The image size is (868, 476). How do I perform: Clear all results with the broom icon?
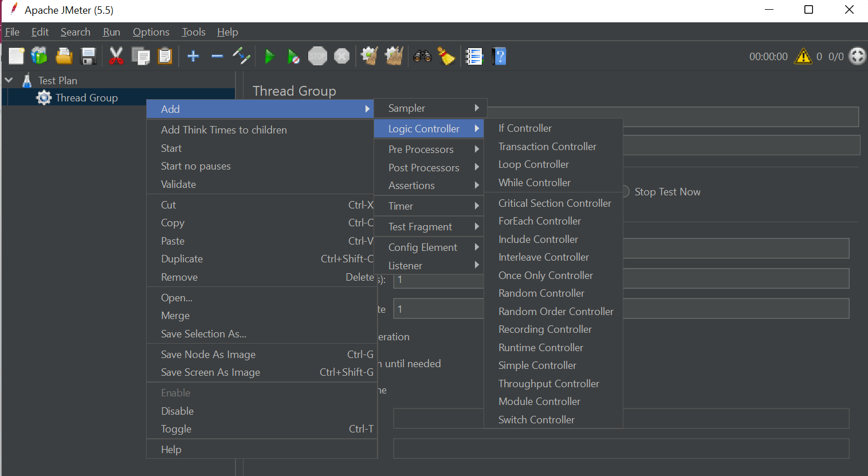(x=393, y=56)
